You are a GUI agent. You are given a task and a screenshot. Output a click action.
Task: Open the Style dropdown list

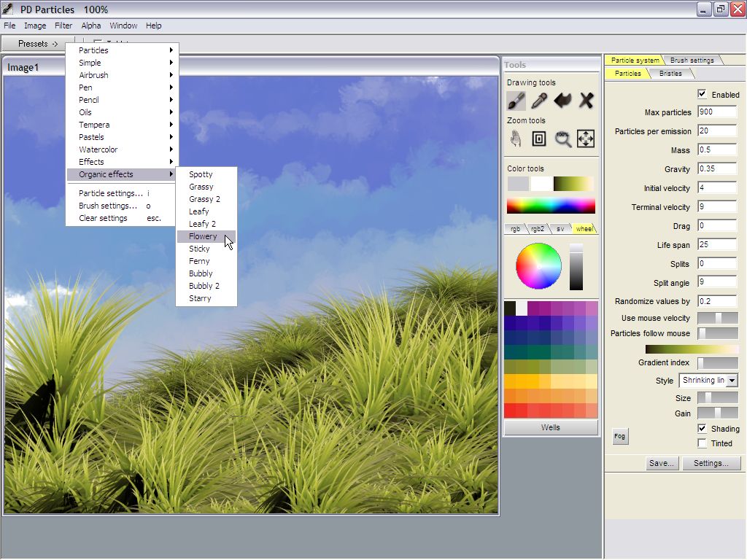732,381
